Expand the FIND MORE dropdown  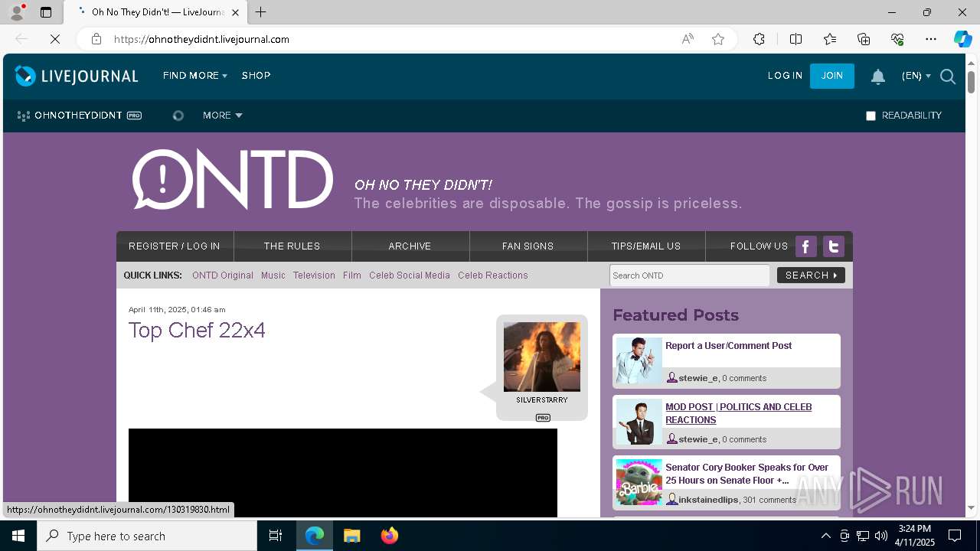(x=195, y=76)
